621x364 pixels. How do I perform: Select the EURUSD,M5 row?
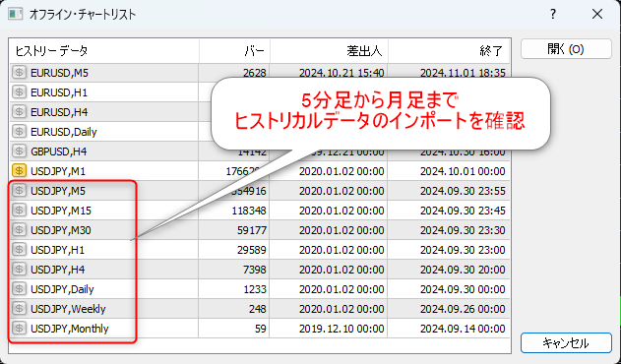point(260,73)
